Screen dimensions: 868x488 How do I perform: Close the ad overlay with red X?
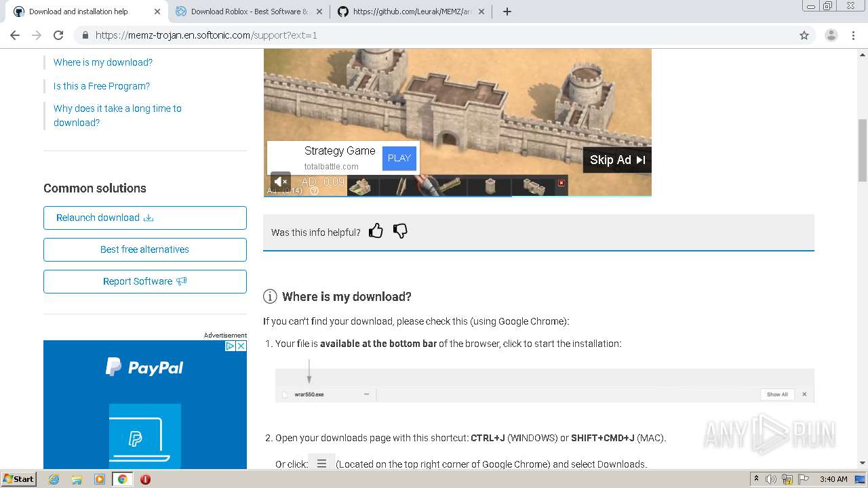click(561, 183)
